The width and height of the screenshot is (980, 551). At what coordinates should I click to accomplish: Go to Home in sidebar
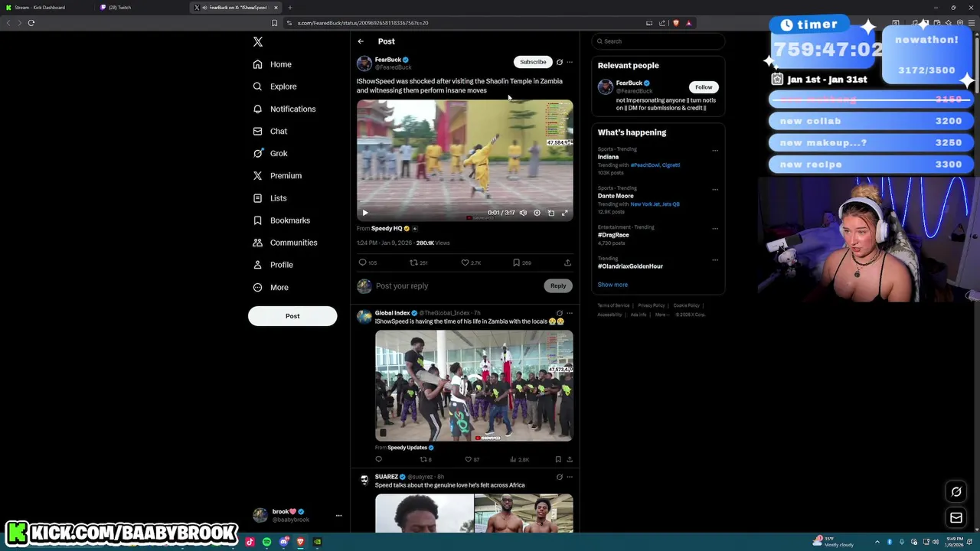pos(273,64)
